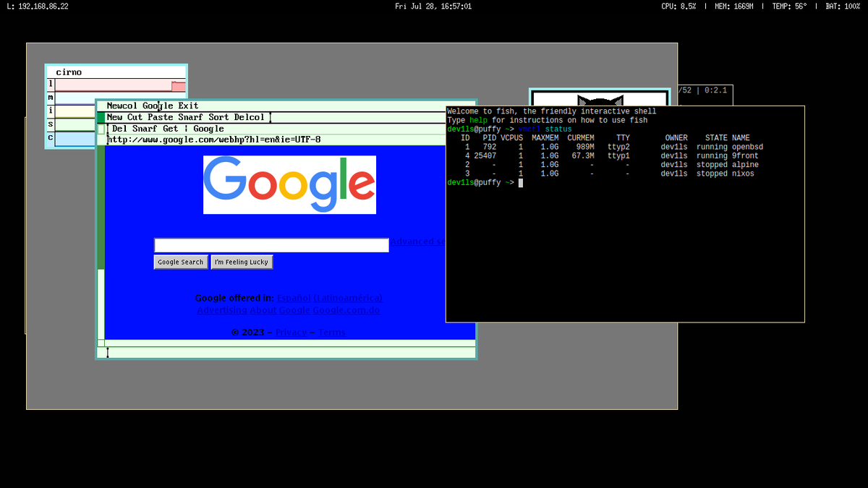Click the 'vmctl status' command in the terminal
The width and height of the screenshot is (868, 488).
click(x=545, y=129)
